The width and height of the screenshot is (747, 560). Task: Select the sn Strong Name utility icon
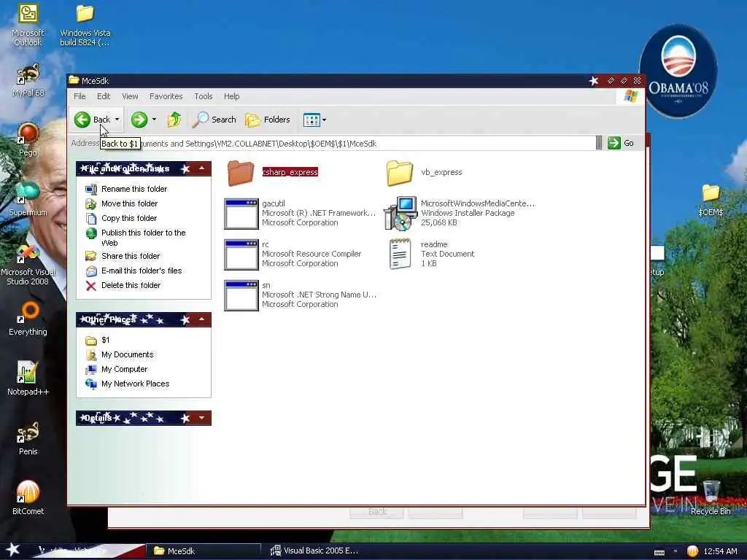pos(241,296)
